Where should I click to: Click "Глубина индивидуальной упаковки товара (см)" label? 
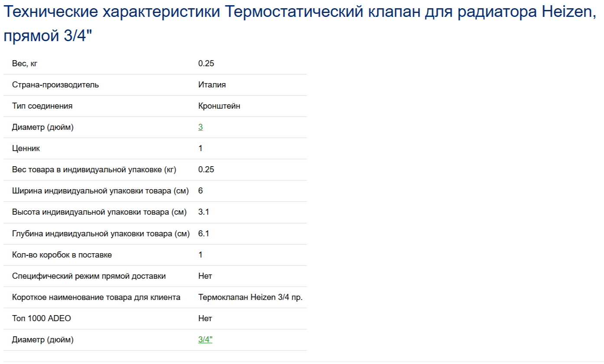tap(101, 234)
